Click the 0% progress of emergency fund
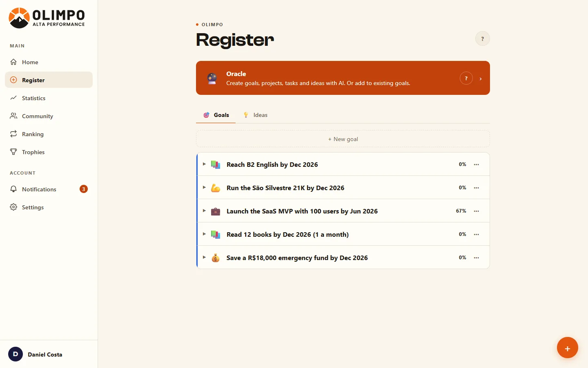The width and height of the screenshot is (588, 368). click(x=462, y=258)
